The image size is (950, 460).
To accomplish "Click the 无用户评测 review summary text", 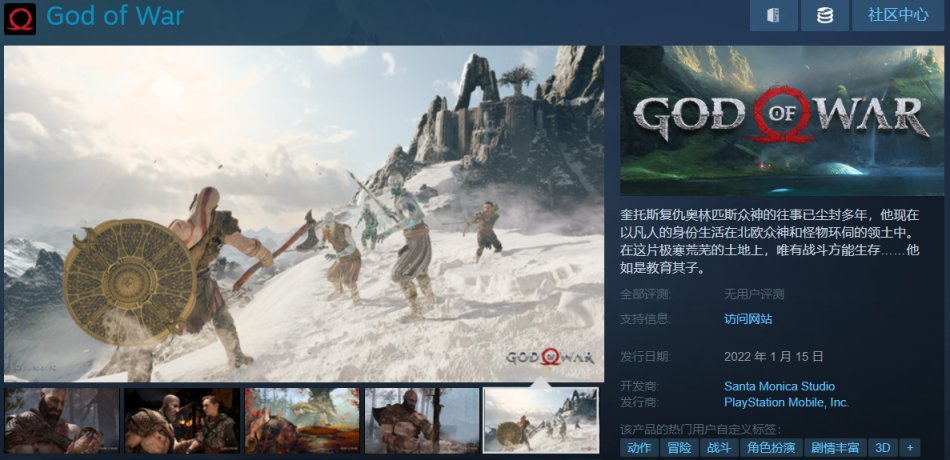I will coord(754,295).
